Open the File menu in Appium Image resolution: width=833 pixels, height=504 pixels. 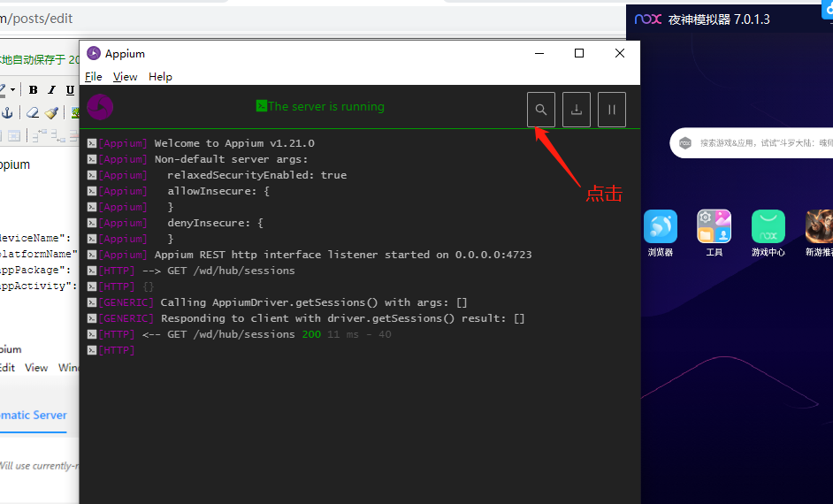[x=94, y=76]
